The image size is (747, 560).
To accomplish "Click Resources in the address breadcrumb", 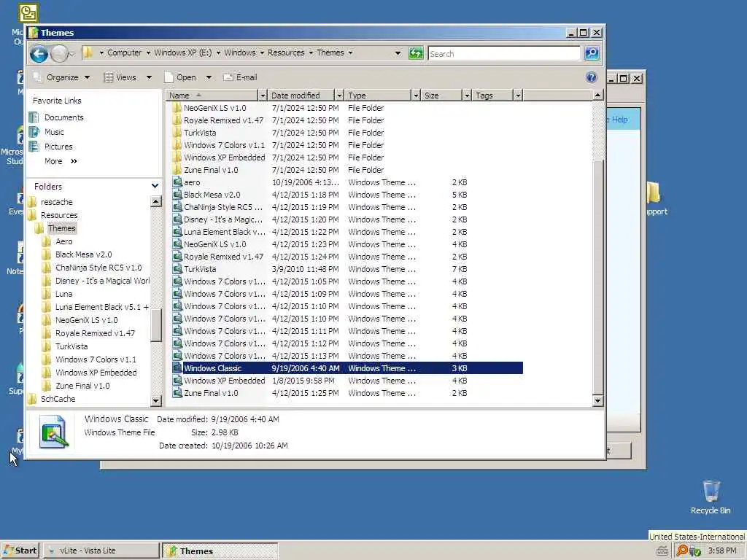I will click(x=286, y=52).
